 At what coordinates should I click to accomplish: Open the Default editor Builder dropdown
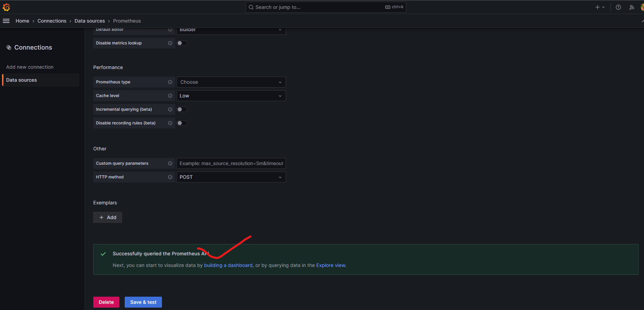click(231, 31)
